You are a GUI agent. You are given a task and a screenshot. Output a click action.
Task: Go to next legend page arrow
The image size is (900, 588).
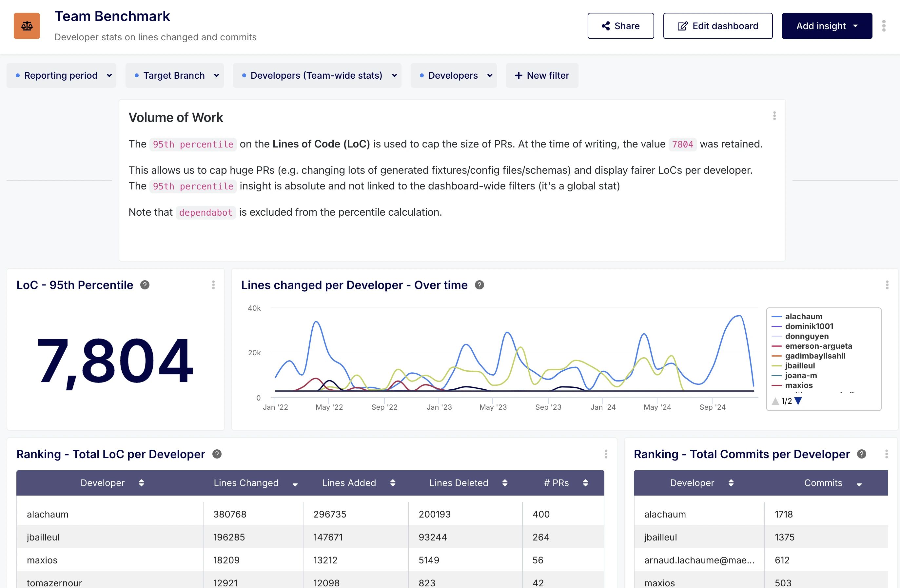pyautogui.click(x=798, y=401)
